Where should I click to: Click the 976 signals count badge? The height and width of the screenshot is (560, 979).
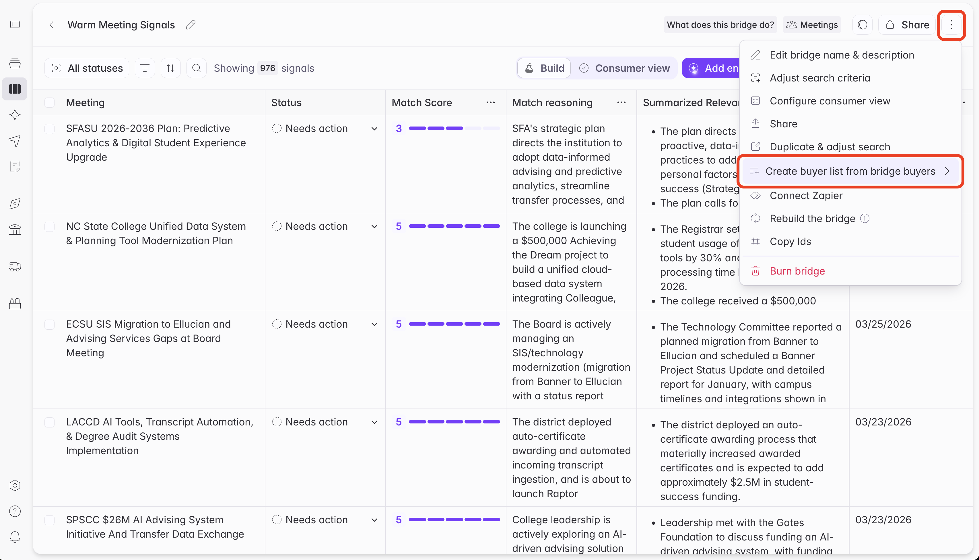click(267, 68)
